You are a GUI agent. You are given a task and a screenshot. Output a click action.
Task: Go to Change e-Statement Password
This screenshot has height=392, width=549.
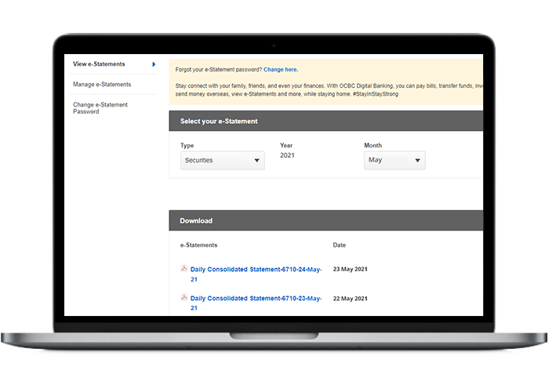pos(100,108)
